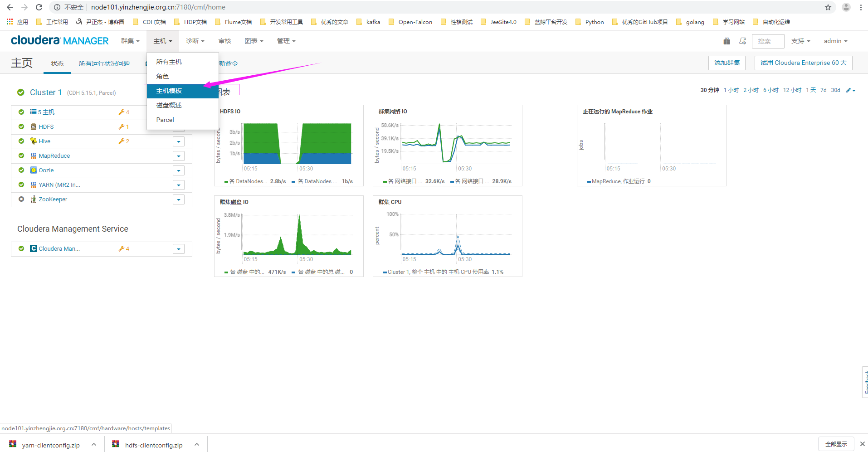The width and height of the screenshot is (868, 452).
Task: Switch to 所有运行状况问题 tab
Action: point(104,63)
